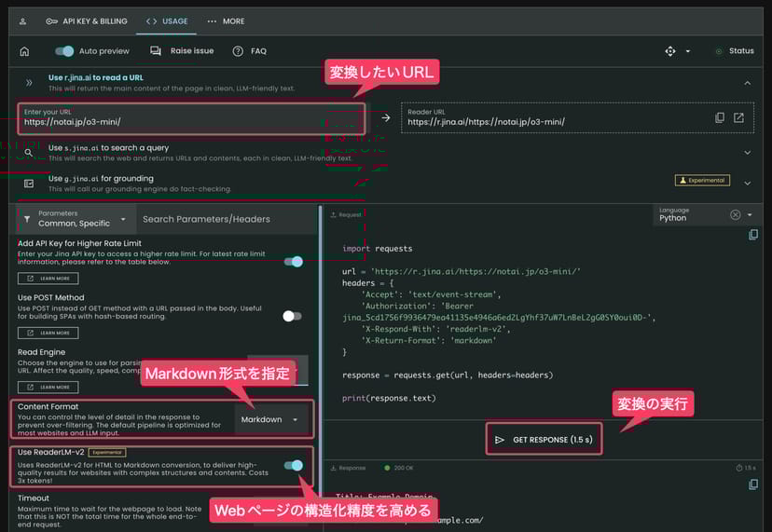The height and width of the screenshot is (532, 772).
Task: Click the arrow next to URL input
Action: [385, 118]
